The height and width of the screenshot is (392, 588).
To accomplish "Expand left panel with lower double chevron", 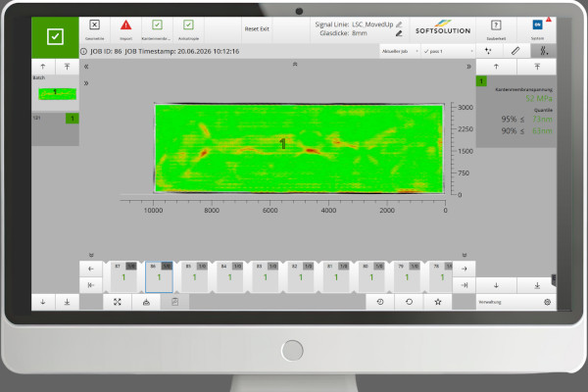I will (86, 83).
